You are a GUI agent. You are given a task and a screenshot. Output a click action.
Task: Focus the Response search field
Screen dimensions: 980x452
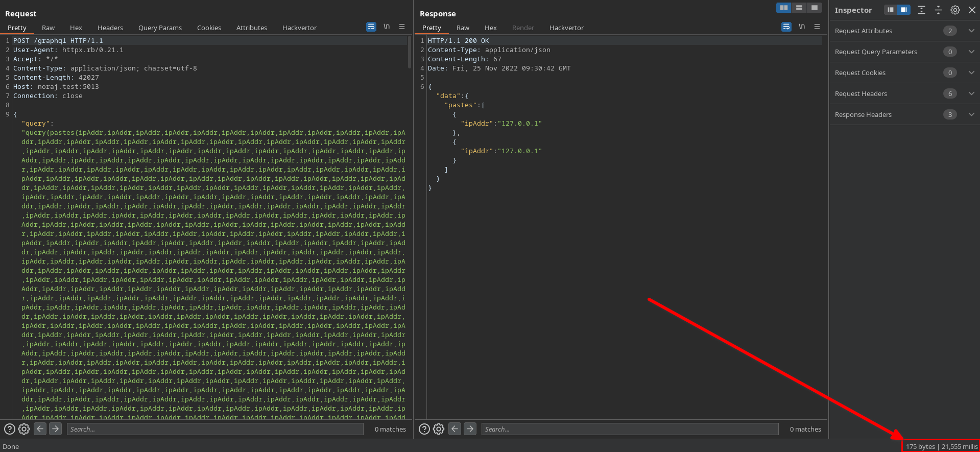tap(630, 429)
